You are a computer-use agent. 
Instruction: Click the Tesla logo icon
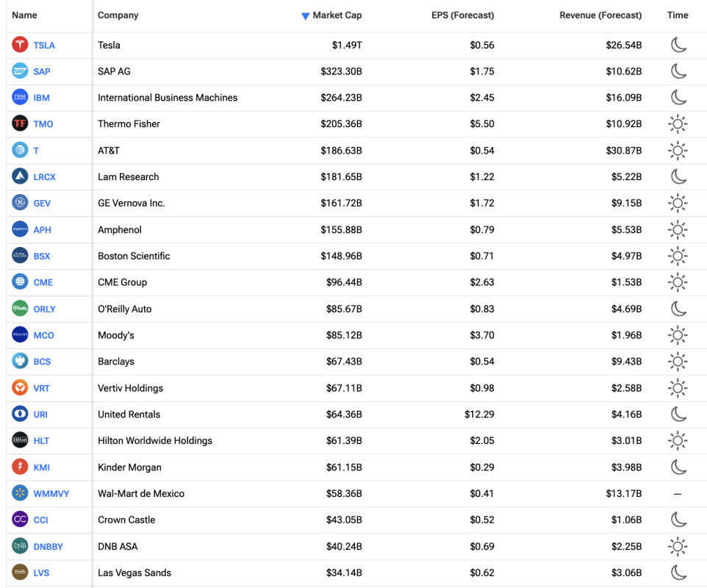coord(20,45)
